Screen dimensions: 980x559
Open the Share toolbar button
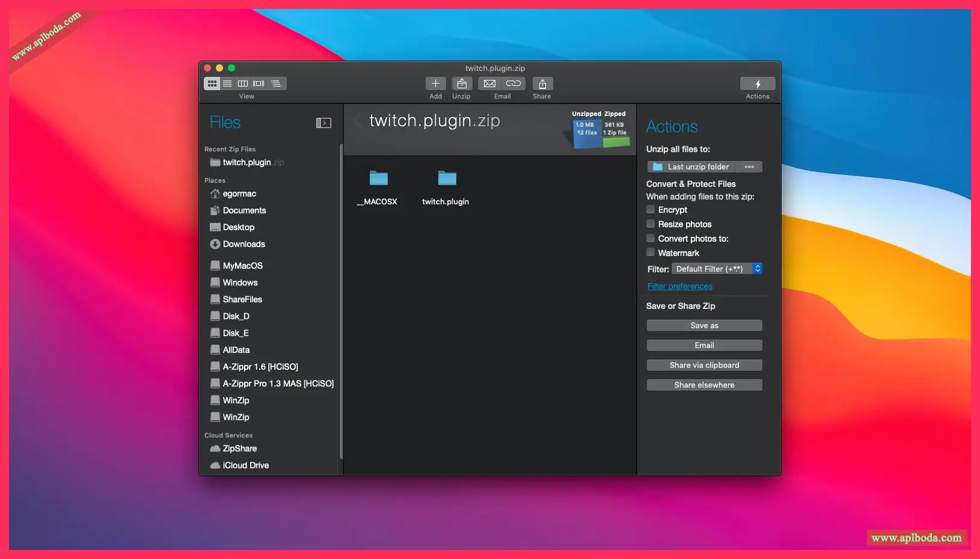tap(542, 84)
